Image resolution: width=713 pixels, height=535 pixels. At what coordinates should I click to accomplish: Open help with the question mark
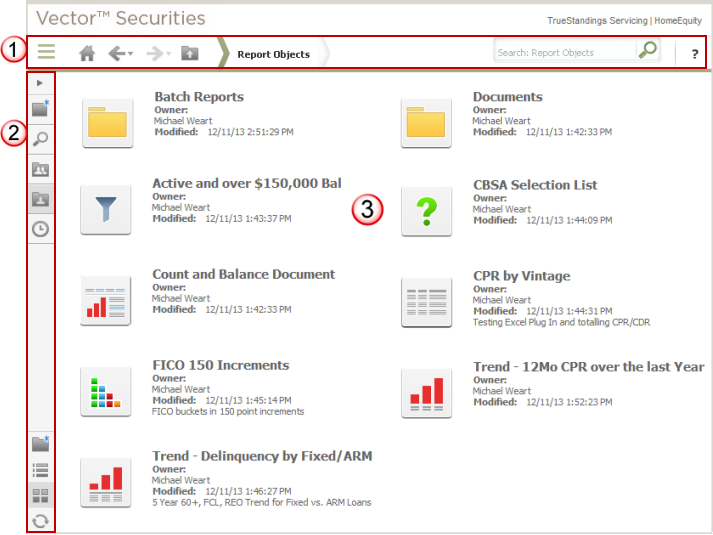point(695,54)
